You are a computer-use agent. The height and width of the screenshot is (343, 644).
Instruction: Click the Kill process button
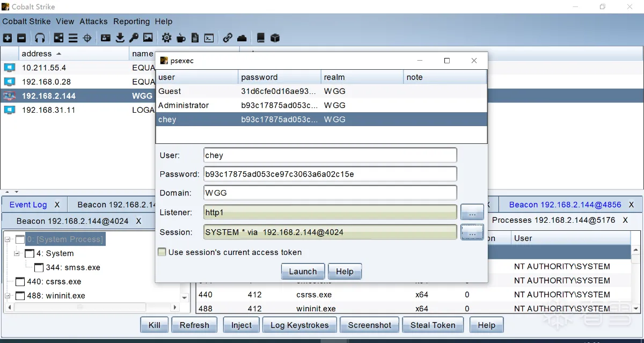(x=154, y=325)
